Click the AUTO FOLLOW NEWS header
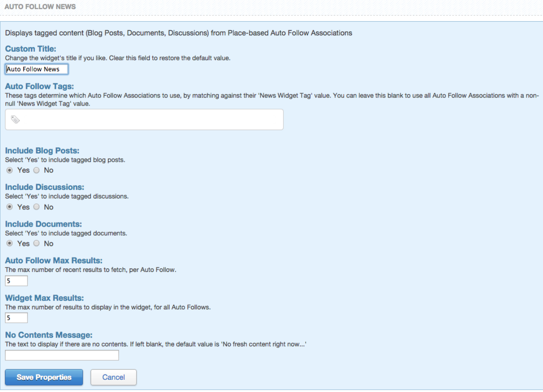543x392 pixels. click(x=40, y=7)
